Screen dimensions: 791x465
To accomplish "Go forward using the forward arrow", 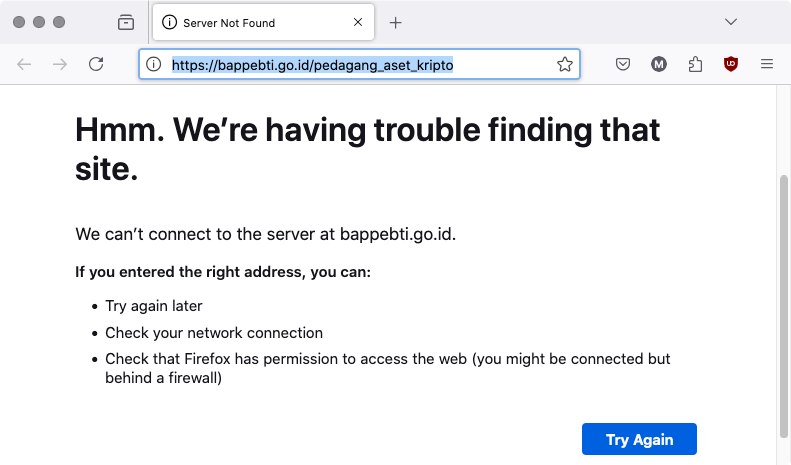I will (x=60, y=64).
